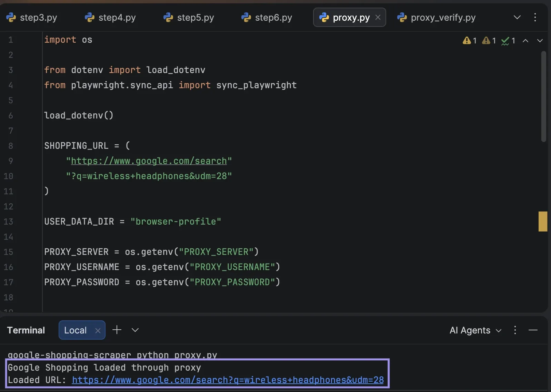The image size is (551, 392).
Task: Click the sync_playwright import name
Action: tap(256, 85)
